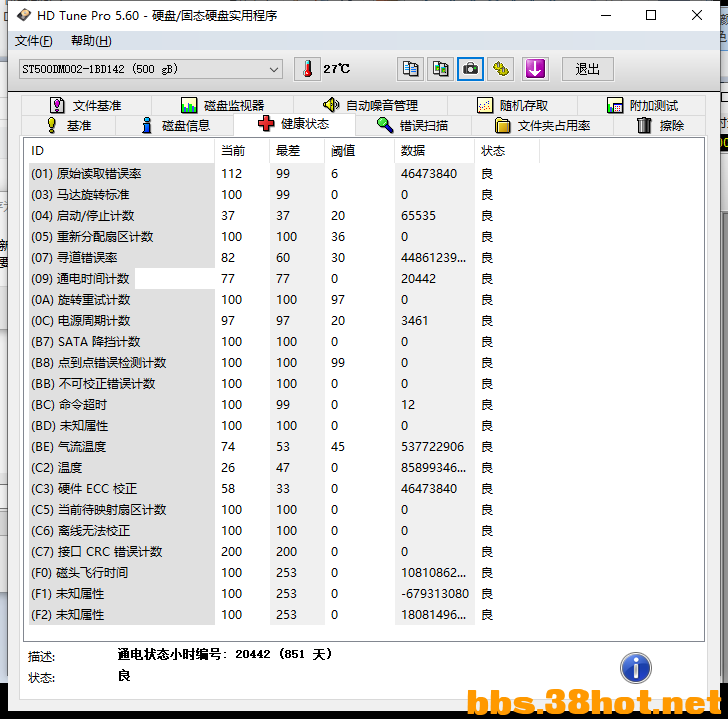Click the blue info icon at bottom right
728x719 pixels.
(x=636, y=668)
